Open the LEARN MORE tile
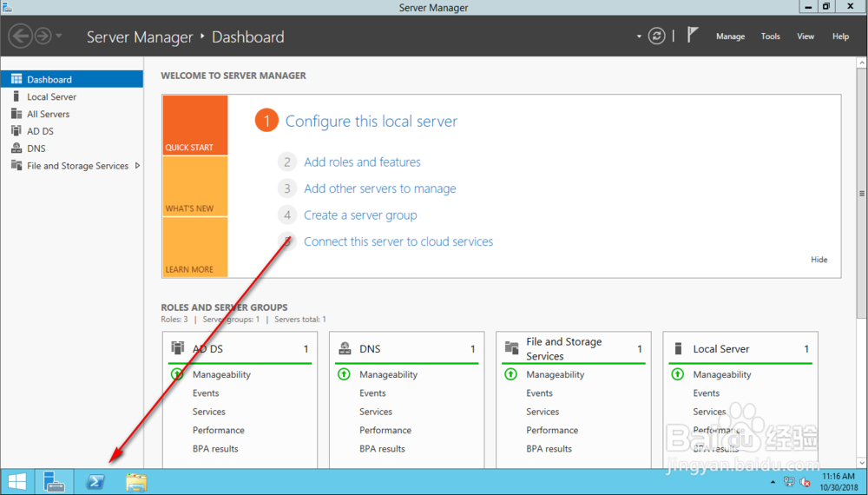Viewport: 868px width, 495px height. click(x=194, y=247)
